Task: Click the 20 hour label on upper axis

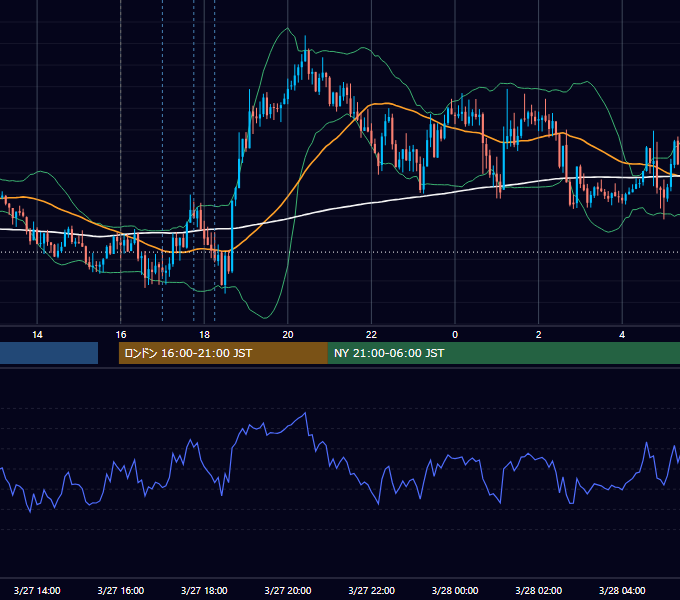Action: tap(288, 335)
